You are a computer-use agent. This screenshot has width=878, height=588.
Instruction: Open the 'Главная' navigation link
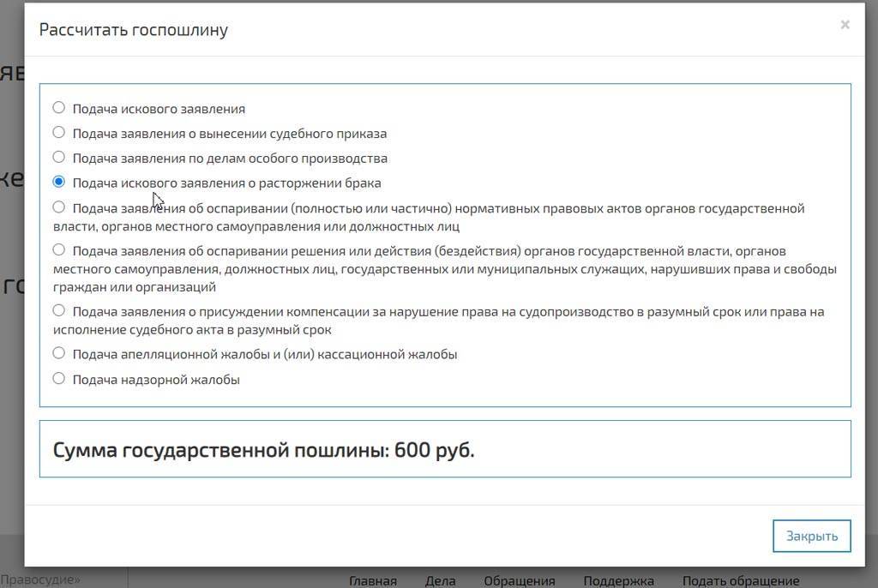click(x=373, y=580)
